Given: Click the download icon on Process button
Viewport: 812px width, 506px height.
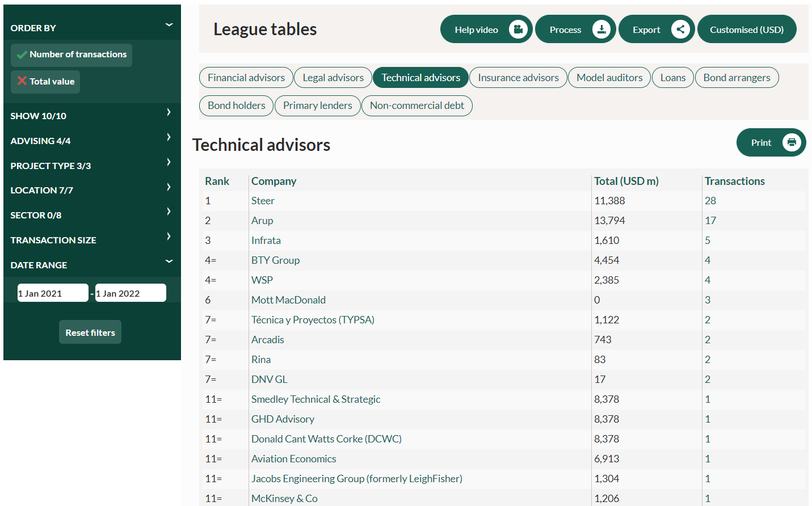Looking at the screenshot, I should (601, 29).
